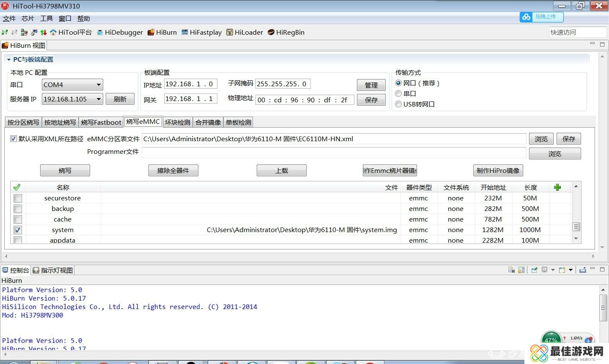The height and width of the screenshot is (364, 609).
Task: Open the 工具 menu
Action: click(x=46, y=19)
